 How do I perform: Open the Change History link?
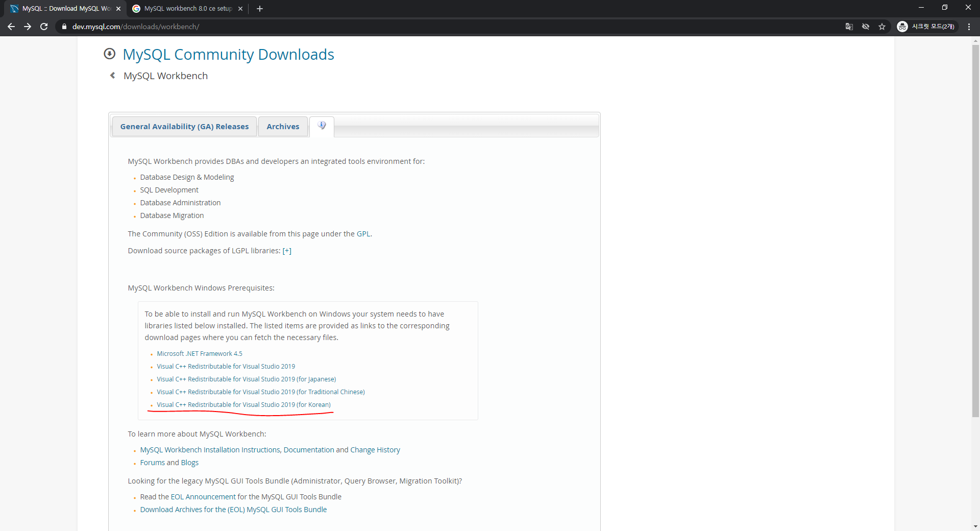click(375, 450)
